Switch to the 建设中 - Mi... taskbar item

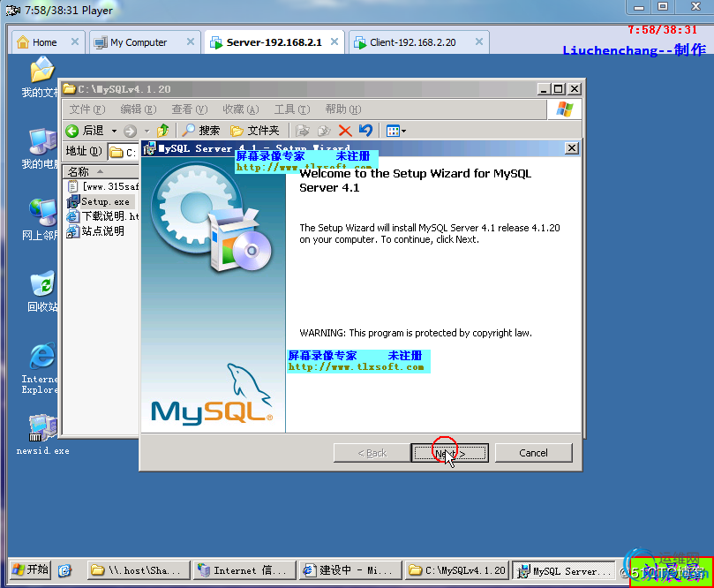click(x=349, y=570)
